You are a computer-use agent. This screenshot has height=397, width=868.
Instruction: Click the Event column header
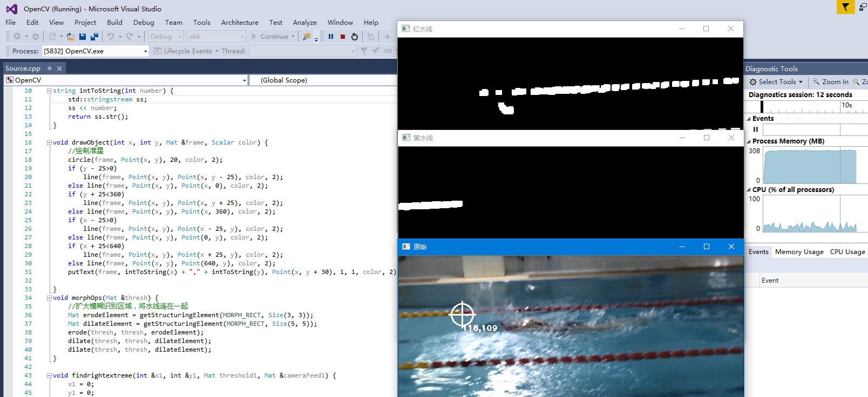[770, 280]
